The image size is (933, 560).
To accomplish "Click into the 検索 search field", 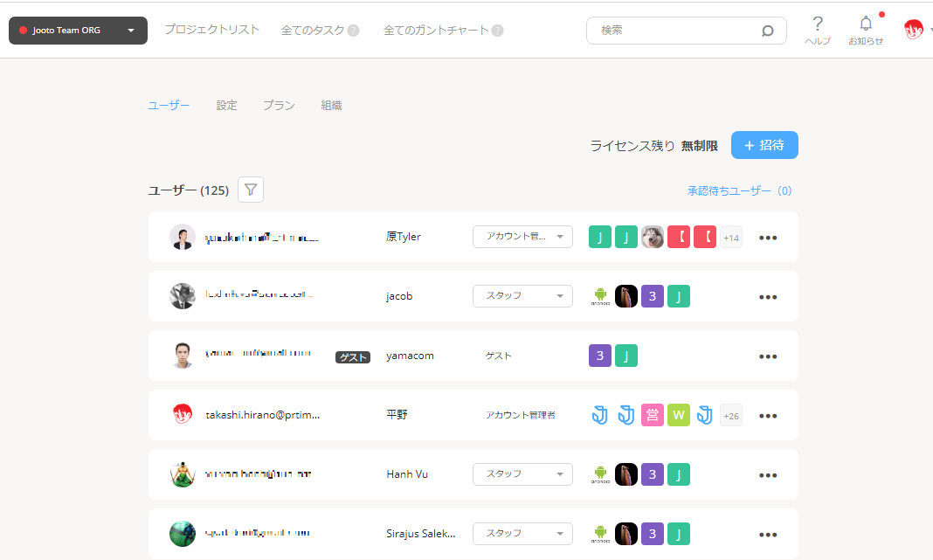I will tap(673, 31).
